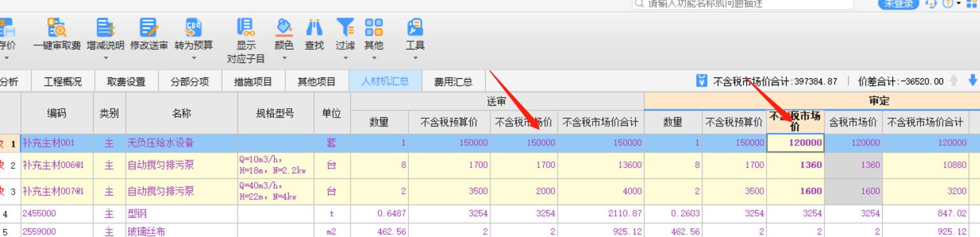
Task: Expand the 其他 dropdown arrow
Action: (x=373, y=58)
